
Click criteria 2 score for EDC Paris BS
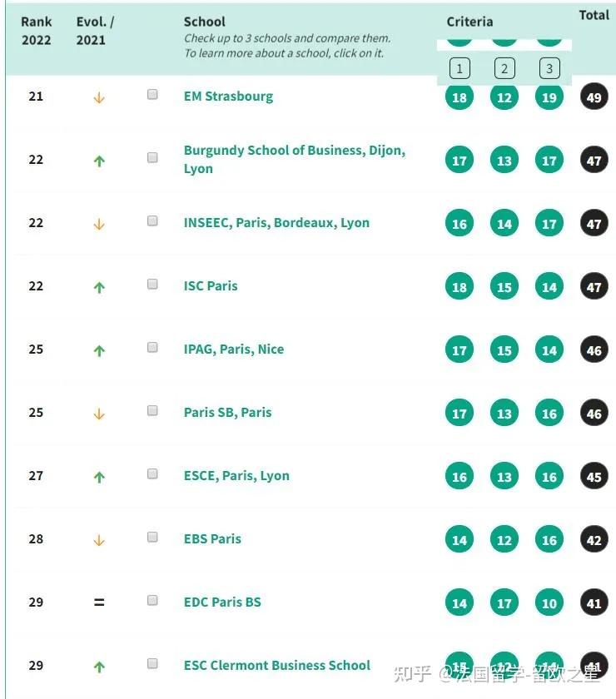click(504, 602)
